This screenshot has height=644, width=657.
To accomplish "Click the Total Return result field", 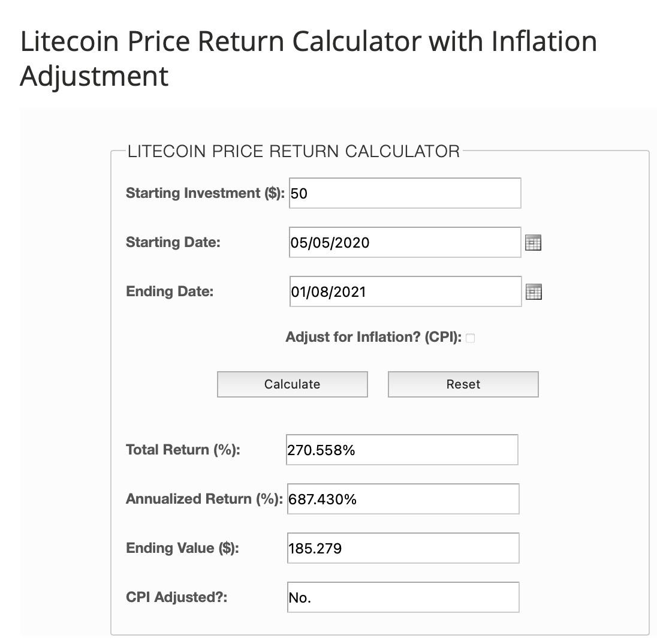I will 402,450.
